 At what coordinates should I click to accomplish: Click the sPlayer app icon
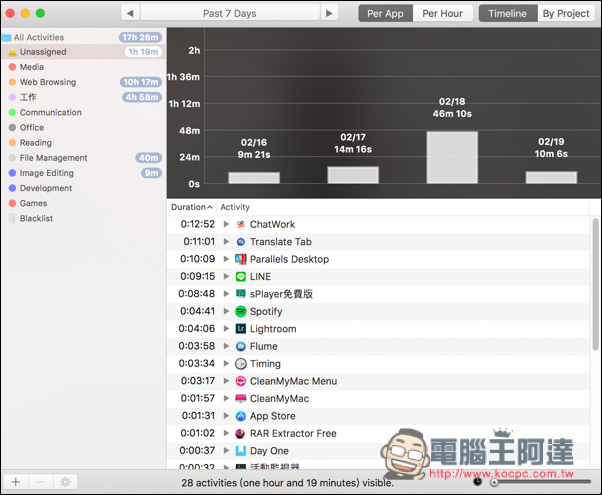click(x=241, y=294)
